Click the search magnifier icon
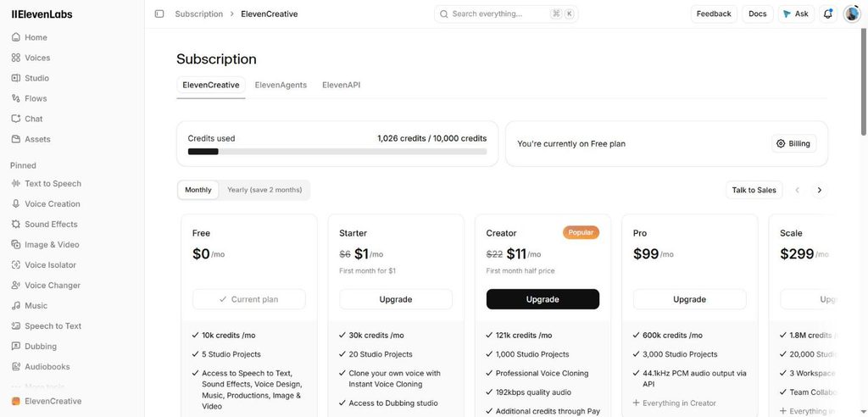The image size is (868, 417). pos(444,14)
